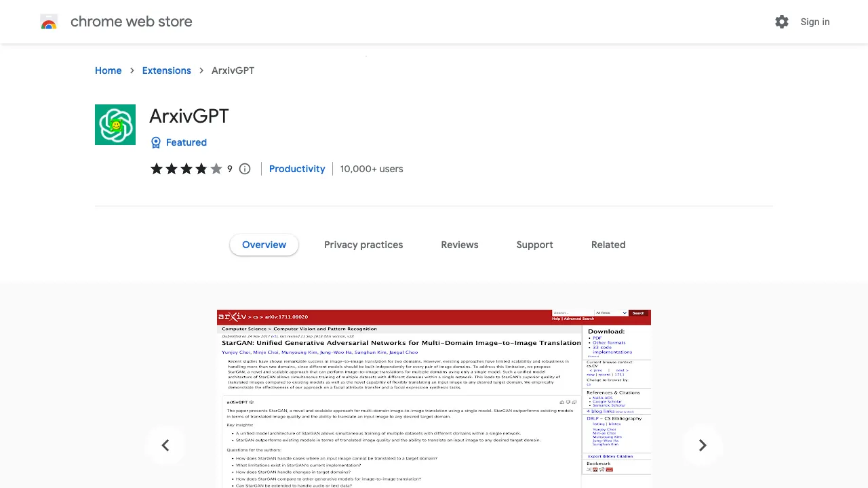Click the rating count number 9
This screenshot has width=868, height=488.
230,169
